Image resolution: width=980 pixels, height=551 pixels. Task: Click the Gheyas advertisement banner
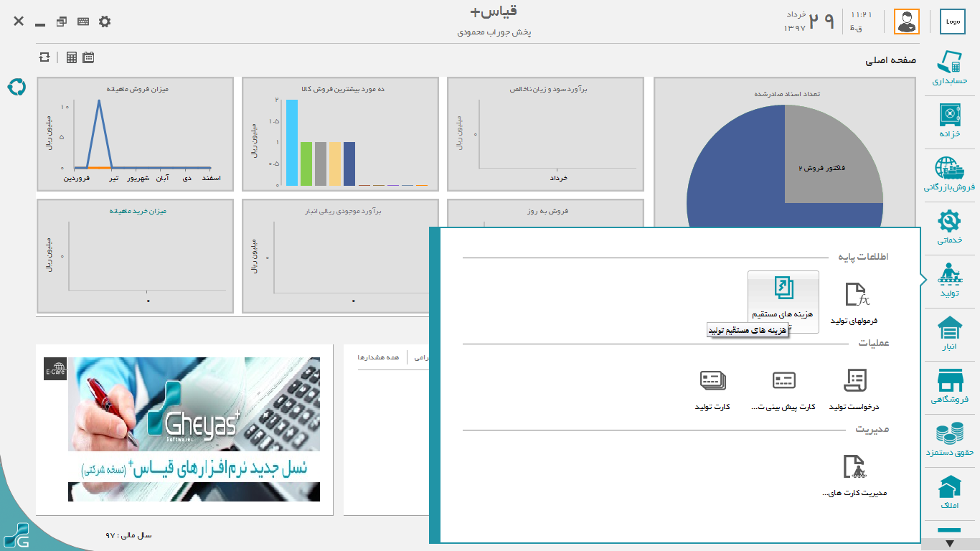click(194, 429)
